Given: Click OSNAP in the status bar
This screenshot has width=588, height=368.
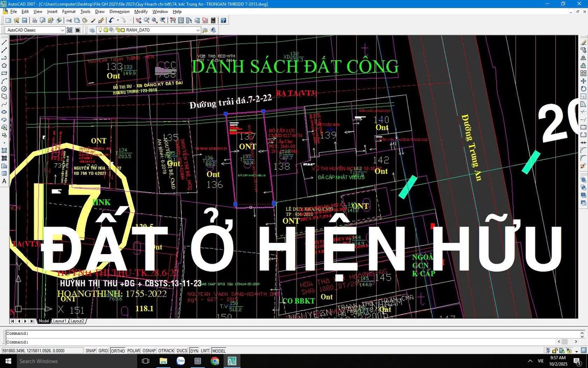Looking at the screenshot, I should point(149,351).
